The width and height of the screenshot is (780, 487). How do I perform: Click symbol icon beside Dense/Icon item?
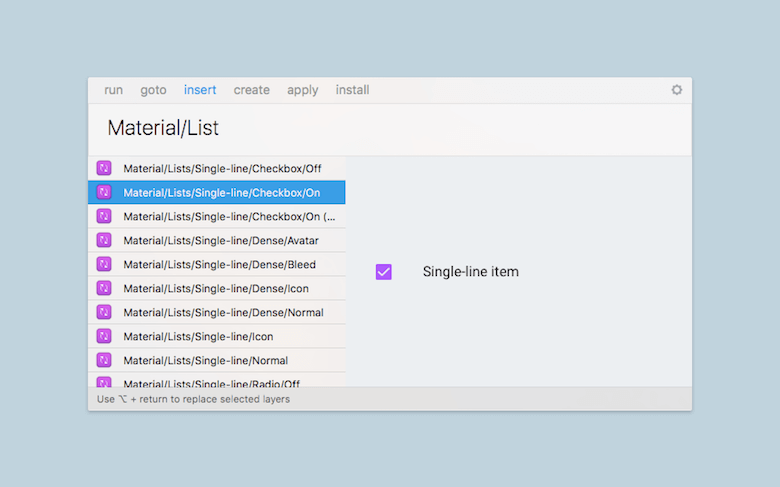(104, 288)
